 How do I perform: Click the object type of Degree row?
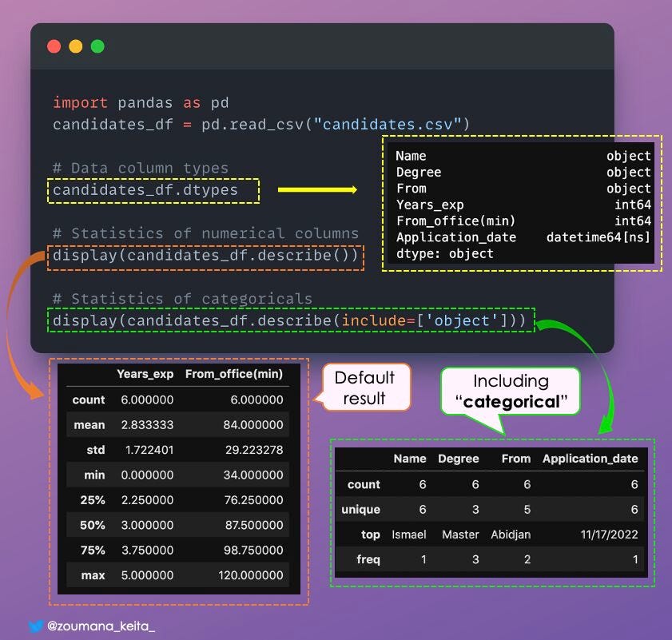coord(629,173)
